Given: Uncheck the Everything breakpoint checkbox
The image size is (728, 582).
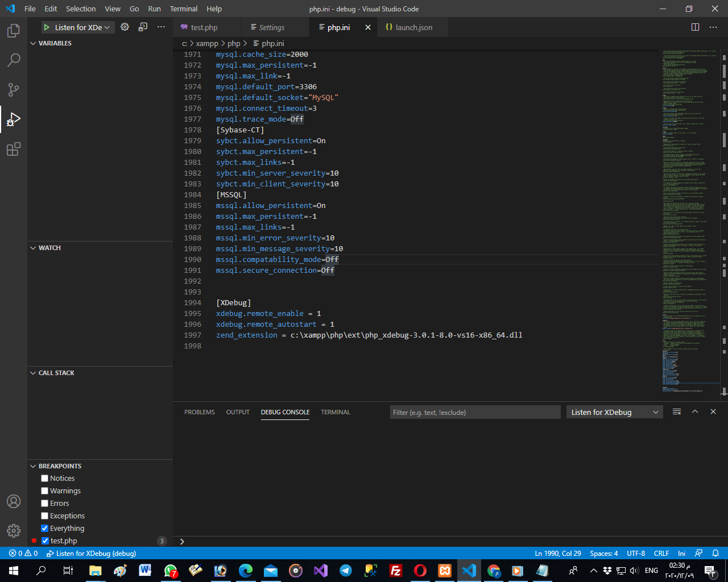Looking at the screenshot, I should pyautogui.click(x=45, y=529).
